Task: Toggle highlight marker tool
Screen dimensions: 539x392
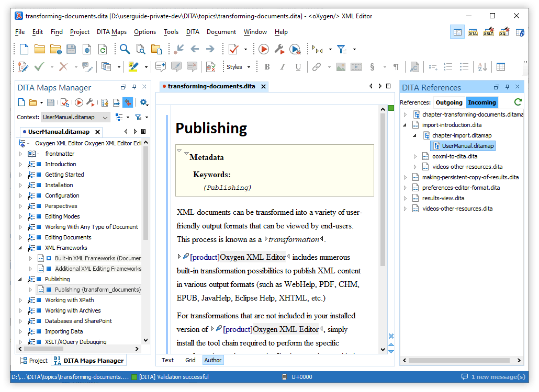Action: coord(133,66)
